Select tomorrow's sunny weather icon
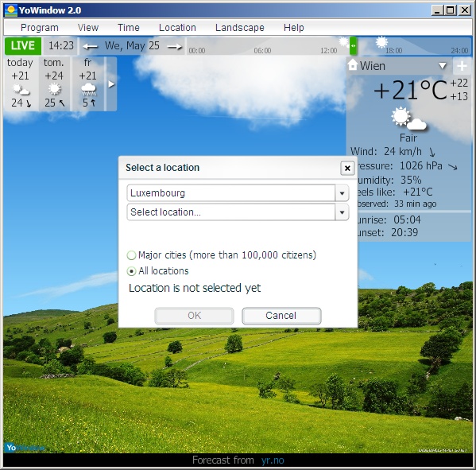 [x=54, y=89]
